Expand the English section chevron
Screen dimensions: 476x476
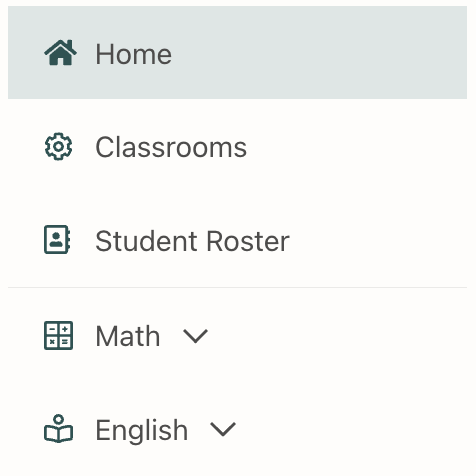coord(223,429)
